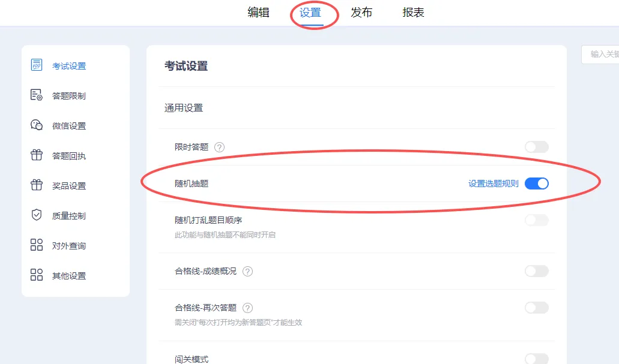Disable the 随机抽题 toggle
Viewport: 619px width, 364px height.
pyautogui.click(x=537, y=183)
